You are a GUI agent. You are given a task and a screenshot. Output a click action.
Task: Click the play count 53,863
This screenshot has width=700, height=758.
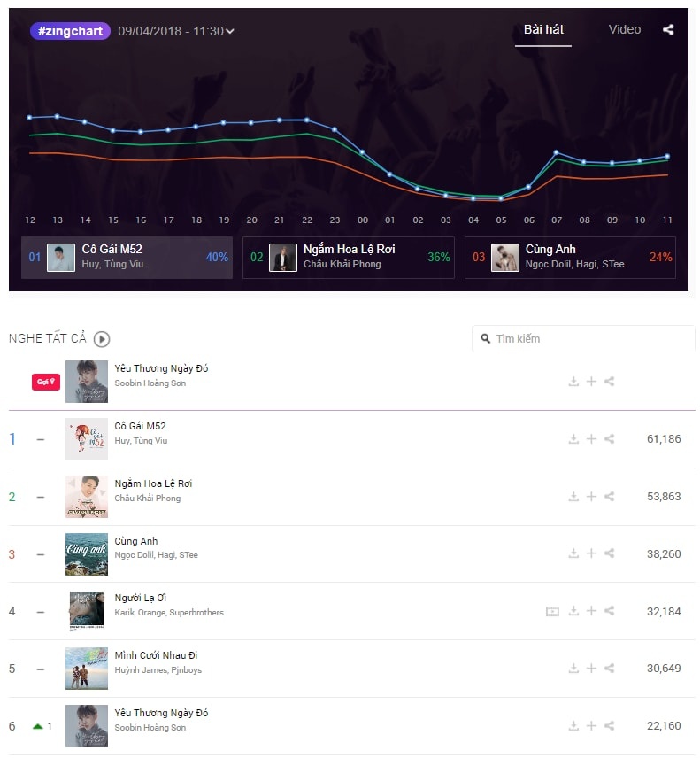(x=664, y=497)
